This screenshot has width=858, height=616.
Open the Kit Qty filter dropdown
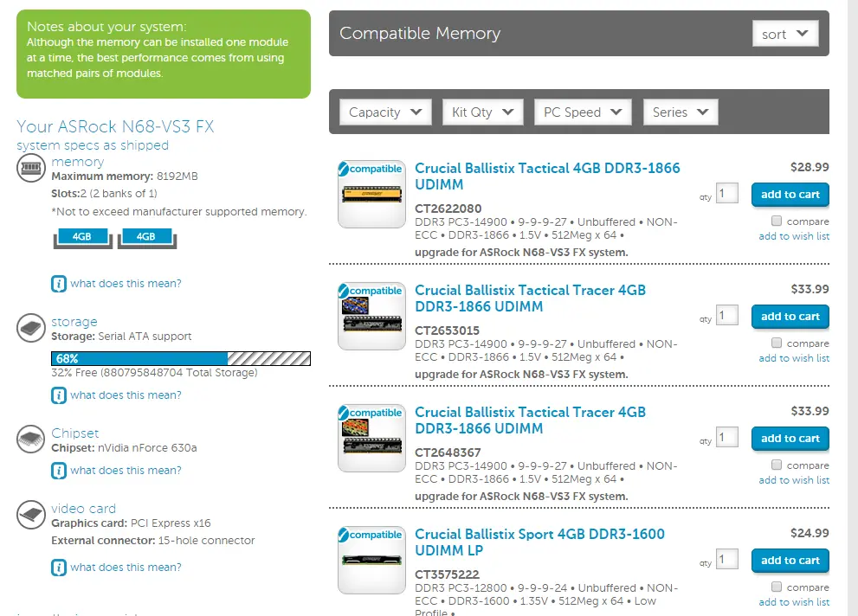[482, 112]
